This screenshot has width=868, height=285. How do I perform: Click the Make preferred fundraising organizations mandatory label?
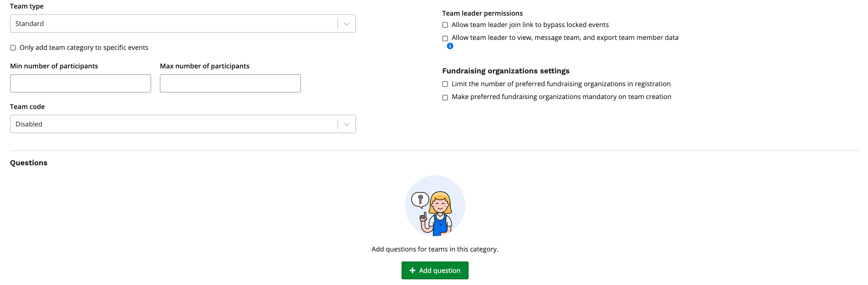(x=561, y=97)
